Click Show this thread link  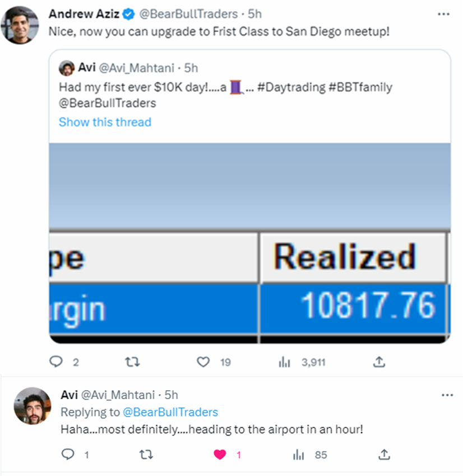[105, 122]
